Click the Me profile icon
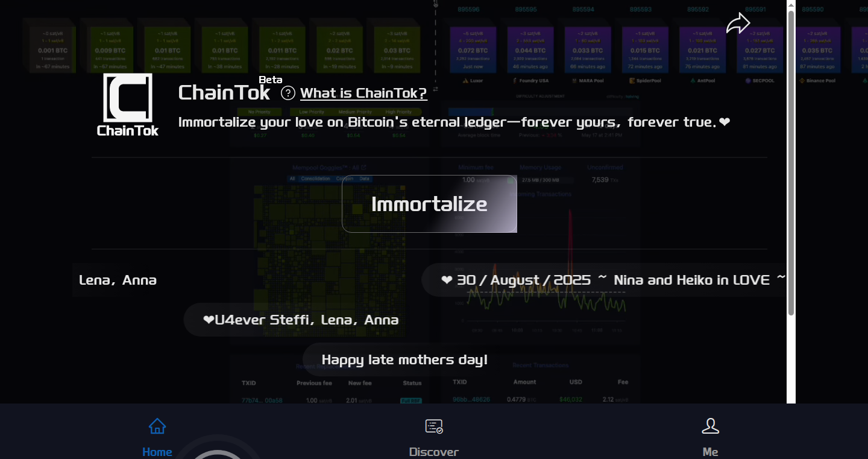Screen dimensions: 868x459 711,426
